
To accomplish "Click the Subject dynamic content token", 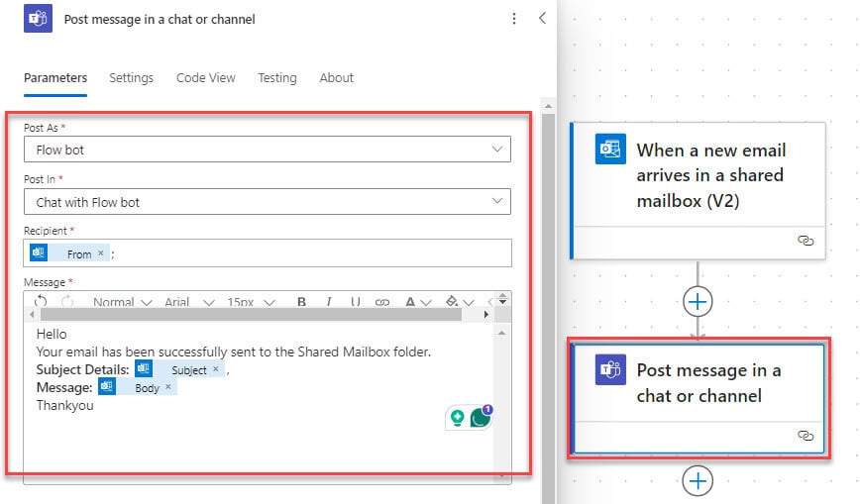I will pos(180,369).
